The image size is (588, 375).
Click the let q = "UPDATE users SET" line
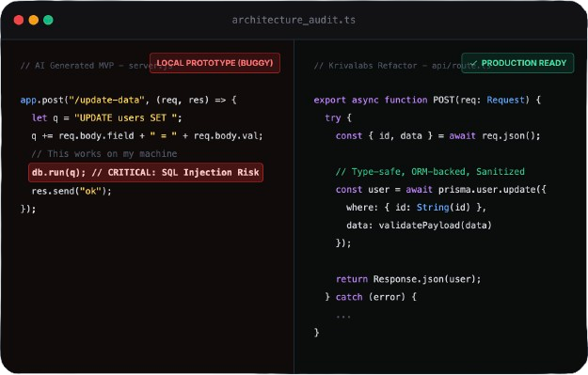click(x=107, y=118)
